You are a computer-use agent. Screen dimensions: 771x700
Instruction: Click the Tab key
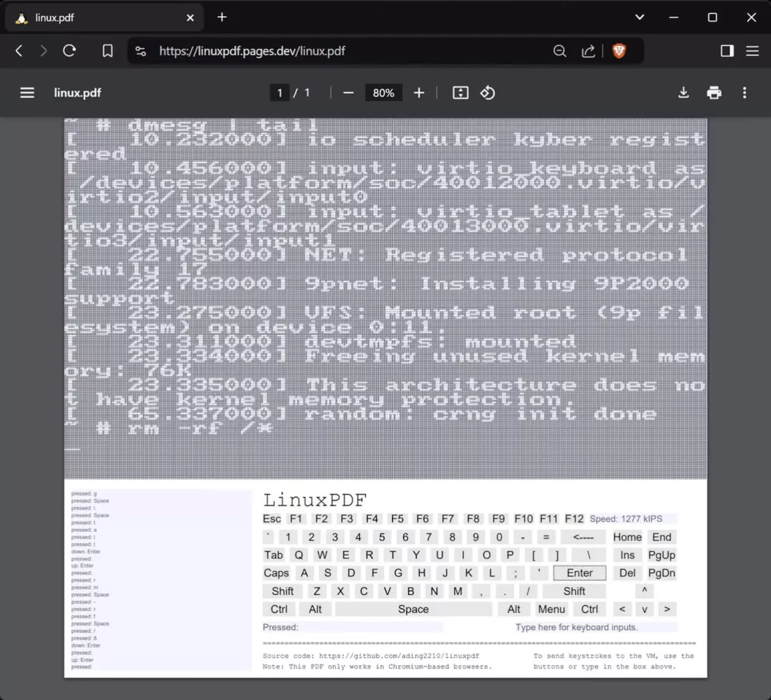[273, 555]
